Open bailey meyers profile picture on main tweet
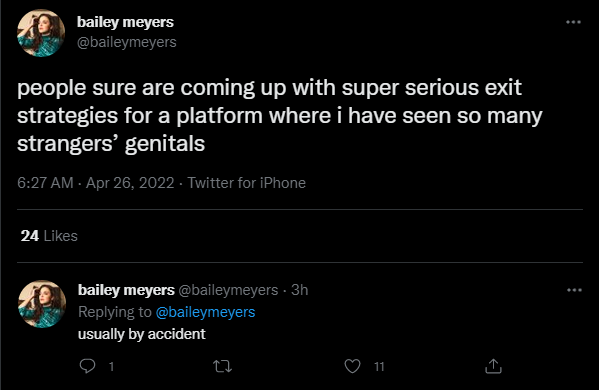The height and width of the screenshot is (390, 599). 41,33
